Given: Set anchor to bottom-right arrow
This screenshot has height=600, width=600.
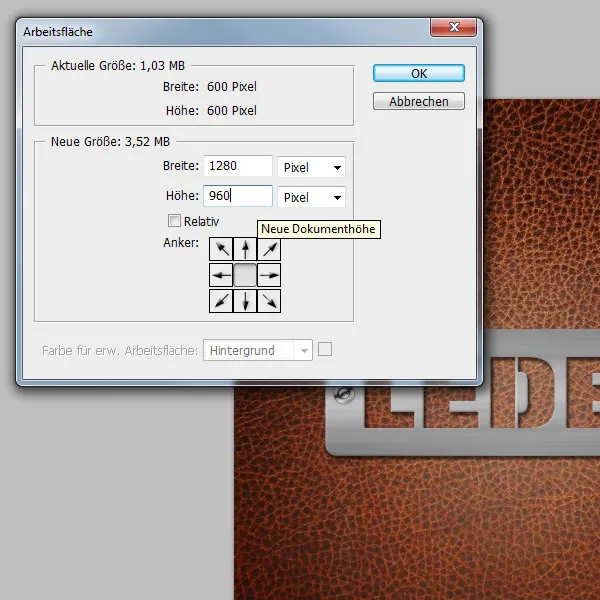Looking at the screenshot, I should pos(270,300).
